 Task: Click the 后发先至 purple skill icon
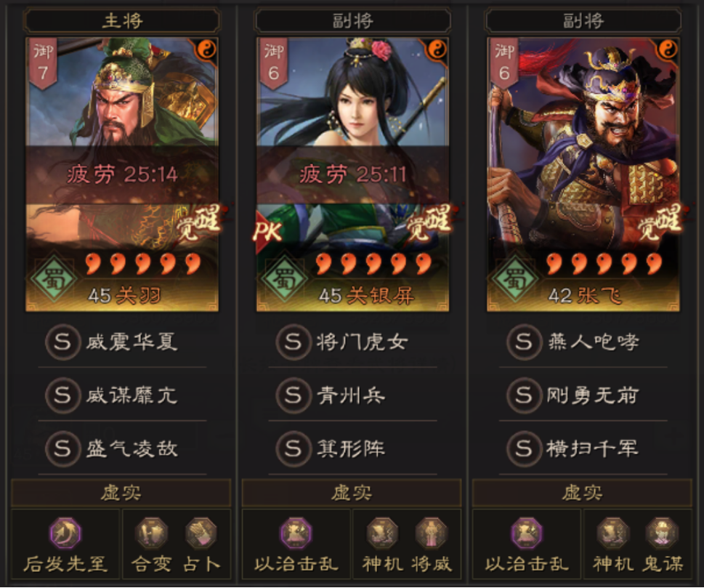[65, 533]
